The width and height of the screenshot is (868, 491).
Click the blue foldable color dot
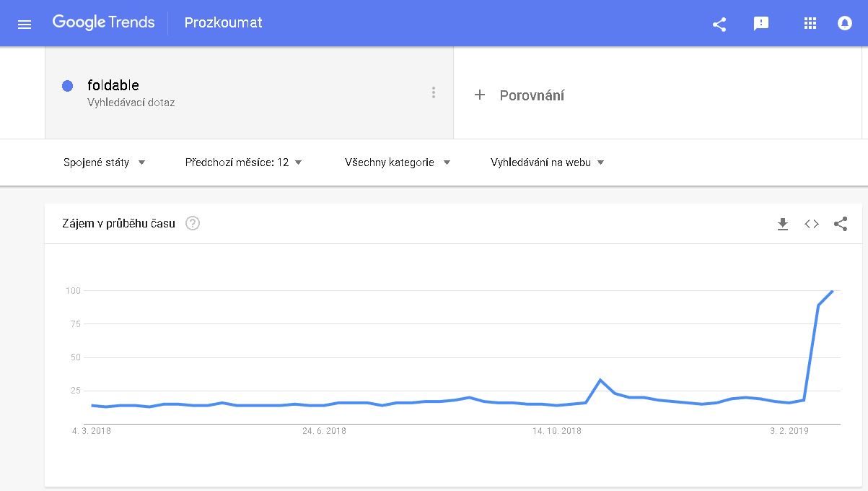pyautogui.click(x=68, y=86)
